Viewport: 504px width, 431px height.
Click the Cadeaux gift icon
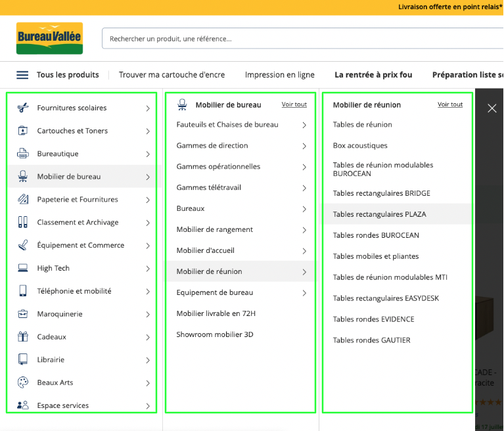click(23, 336)
